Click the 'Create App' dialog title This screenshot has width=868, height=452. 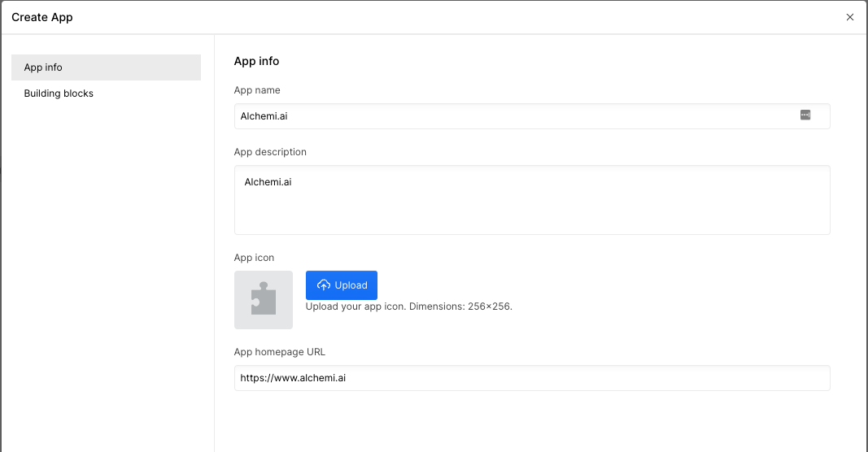(42, 17)
